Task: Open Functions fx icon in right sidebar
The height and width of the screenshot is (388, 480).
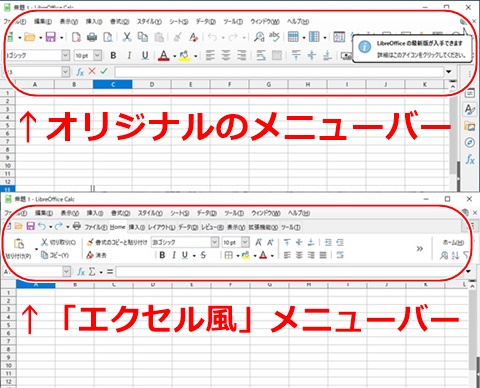Action: click(x=470, y=159)
